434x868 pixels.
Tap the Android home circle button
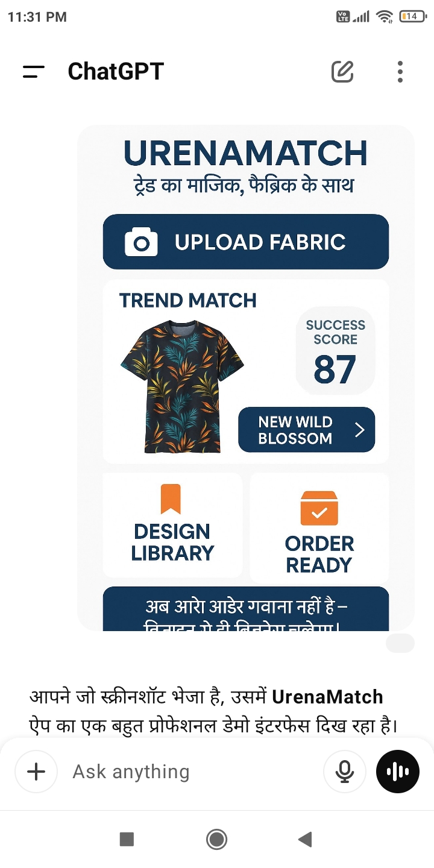click(x=216, y=839)
